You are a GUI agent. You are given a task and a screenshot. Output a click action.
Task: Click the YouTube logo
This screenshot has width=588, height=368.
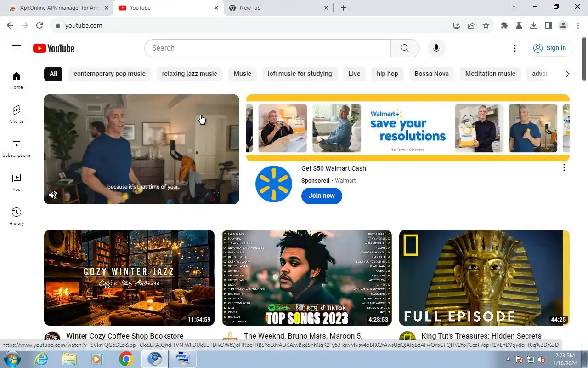pos(54,48)
